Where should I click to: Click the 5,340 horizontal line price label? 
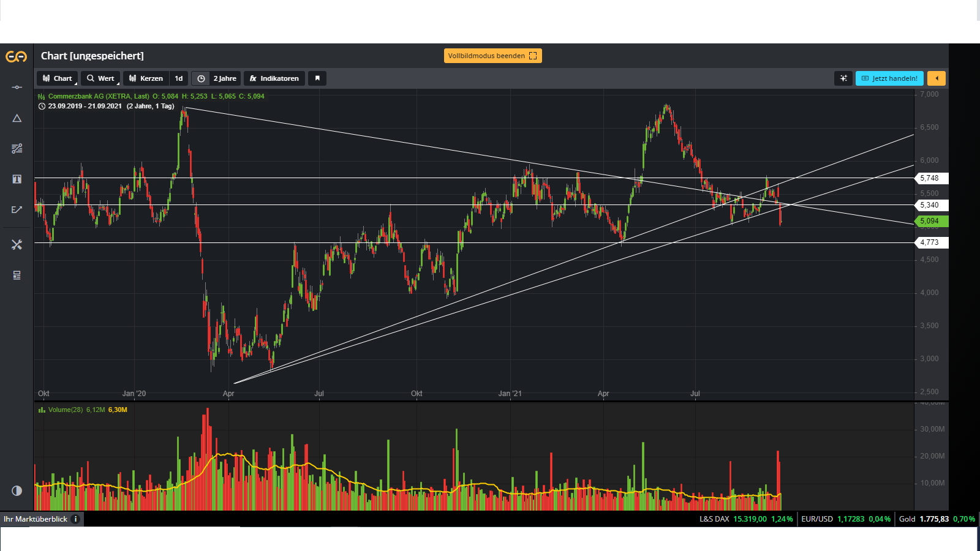tap(931, 205)
